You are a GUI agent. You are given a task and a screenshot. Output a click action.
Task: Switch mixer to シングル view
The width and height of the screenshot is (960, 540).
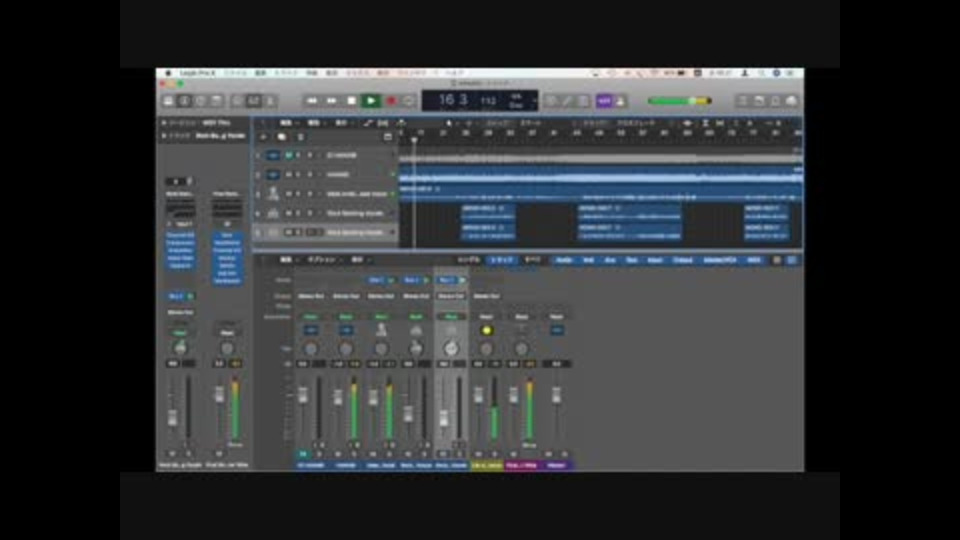[x=469, y=260]
